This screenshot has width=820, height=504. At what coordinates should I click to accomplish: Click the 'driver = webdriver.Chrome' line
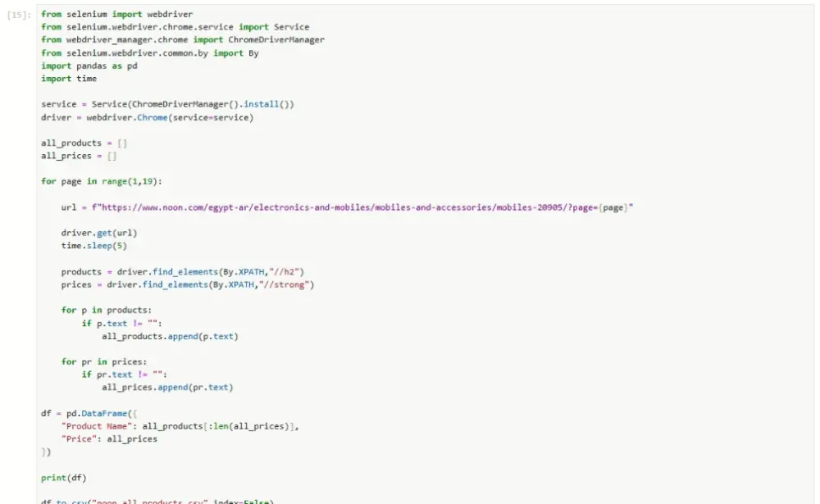tap(147, 117)
